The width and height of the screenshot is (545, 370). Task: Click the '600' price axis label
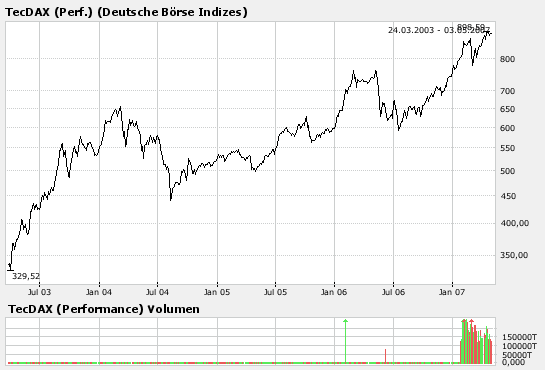[x=507, y=128]
